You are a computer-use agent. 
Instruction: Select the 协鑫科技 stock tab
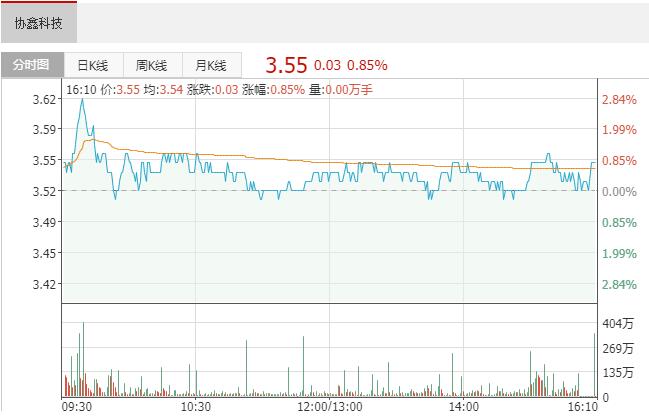(38, 23)
